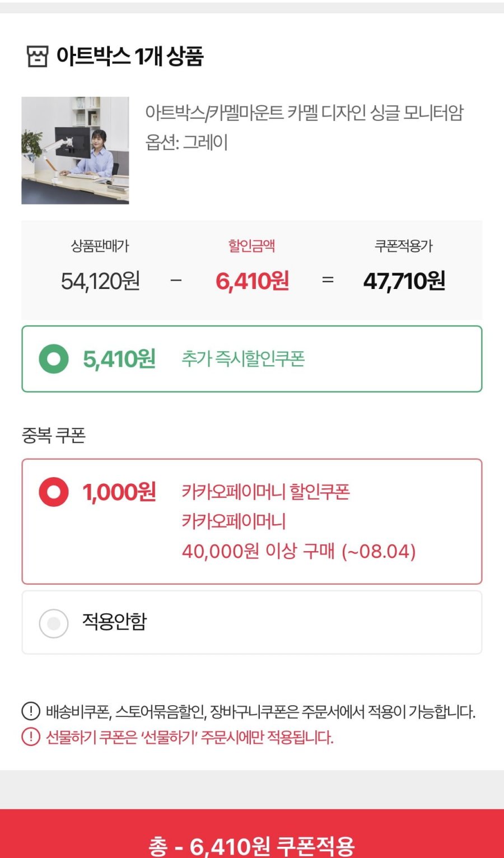The height and width of the screenshot is (858, 504).
Task: Click the red 6,410원 discount amount
Action: coord(253,281)
